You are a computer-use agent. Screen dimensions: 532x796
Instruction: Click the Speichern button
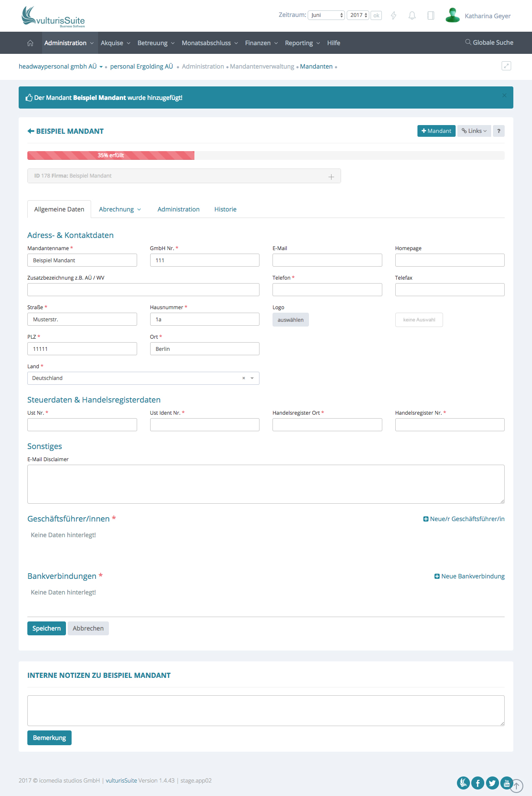click(x=46, y=628)
